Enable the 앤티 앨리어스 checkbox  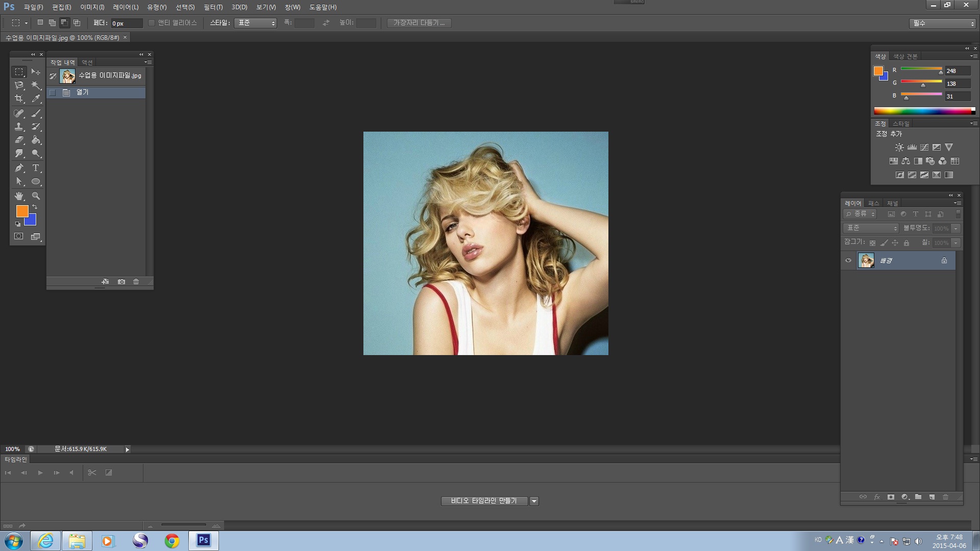[x=152, y=23]
